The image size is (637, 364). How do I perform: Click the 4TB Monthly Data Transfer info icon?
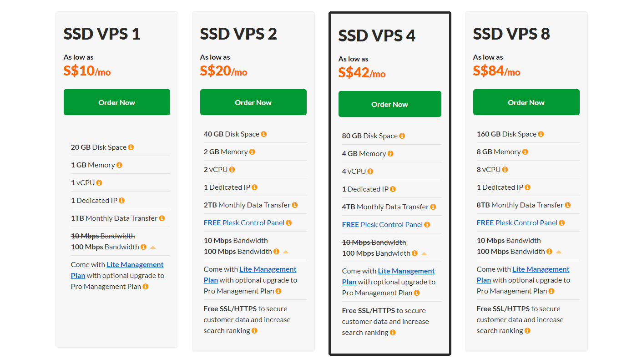pyautogui.click(x=434, y=207)
